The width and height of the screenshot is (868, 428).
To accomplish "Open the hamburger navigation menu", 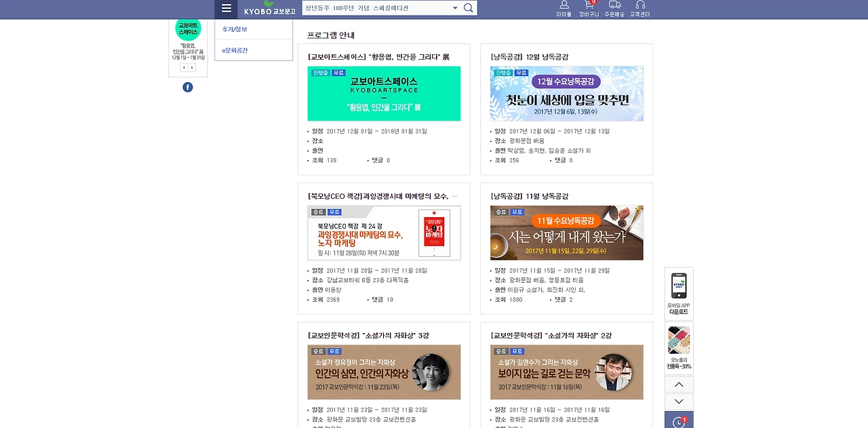I will pos(226,8).
